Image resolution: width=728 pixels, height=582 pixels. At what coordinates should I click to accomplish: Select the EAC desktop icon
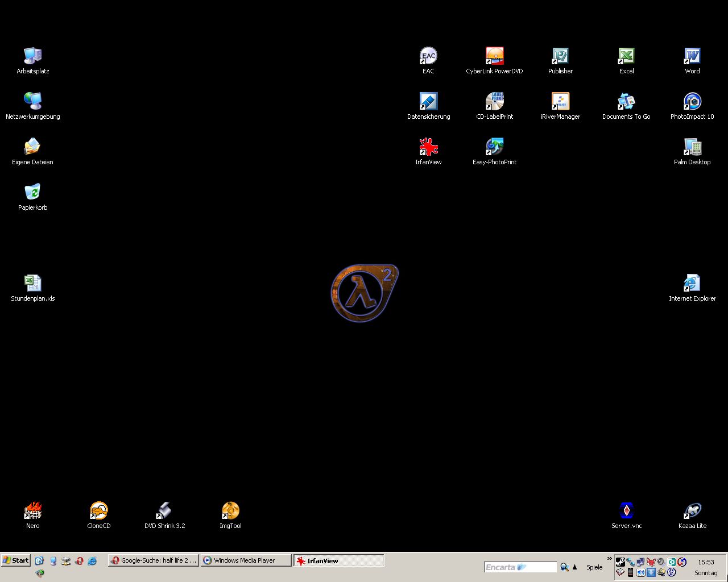[428, 56]
